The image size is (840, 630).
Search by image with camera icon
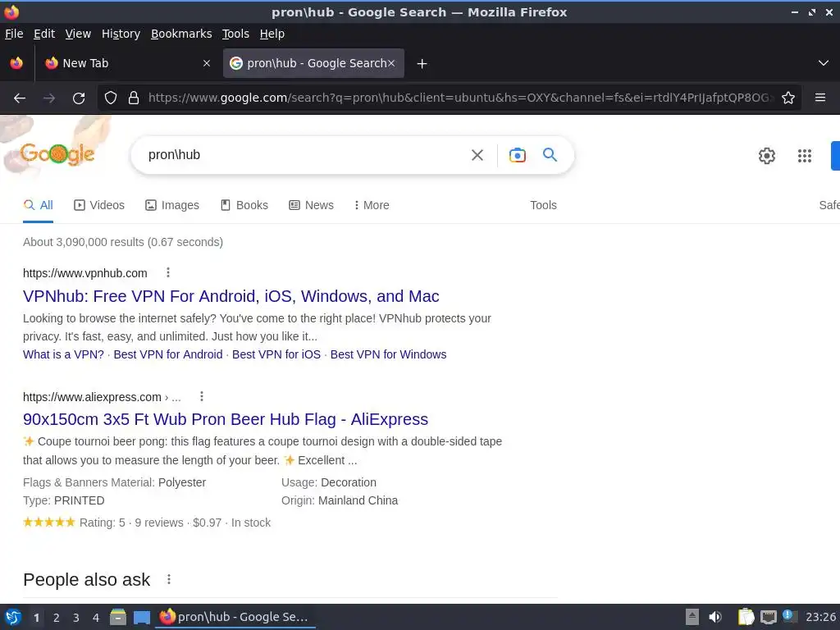pos(517,155)
